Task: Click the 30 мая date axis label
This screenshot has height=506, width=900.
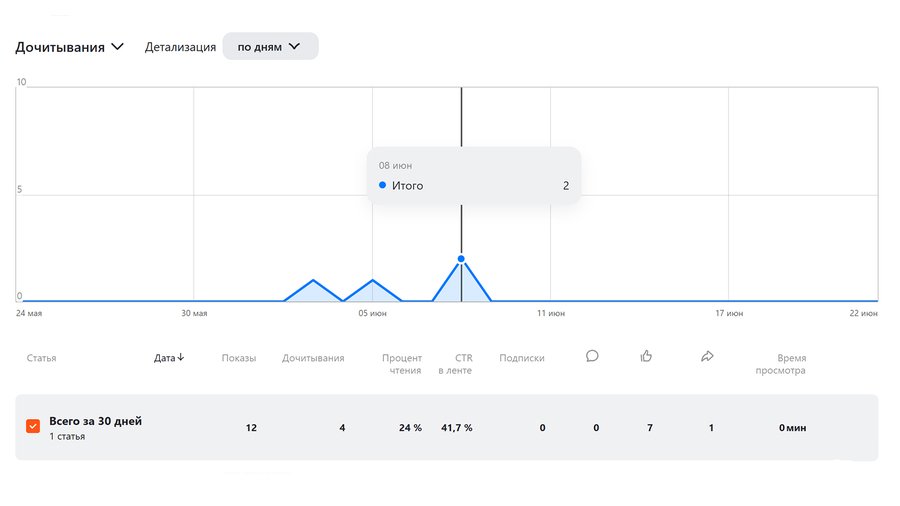Action: pos(194,314)
